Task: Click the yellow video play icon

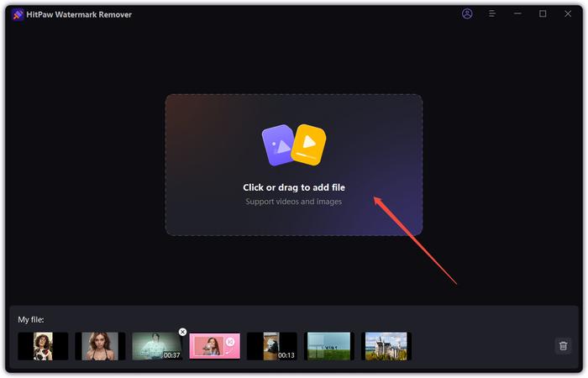Action: 308,143
